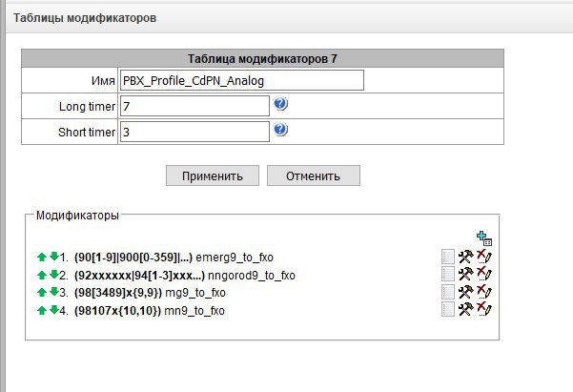Click the Long timer label

87,107
